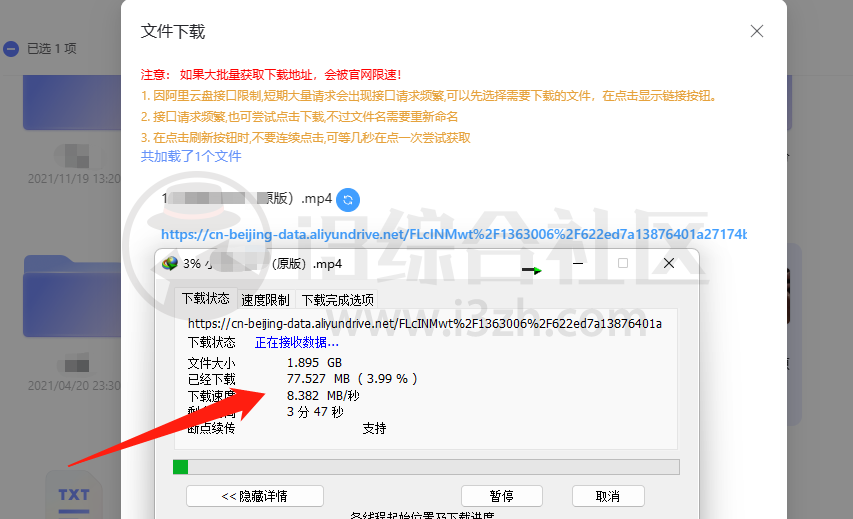Click the << 隐藏详情 button
The image size is (853, 519).
point(255,496)
